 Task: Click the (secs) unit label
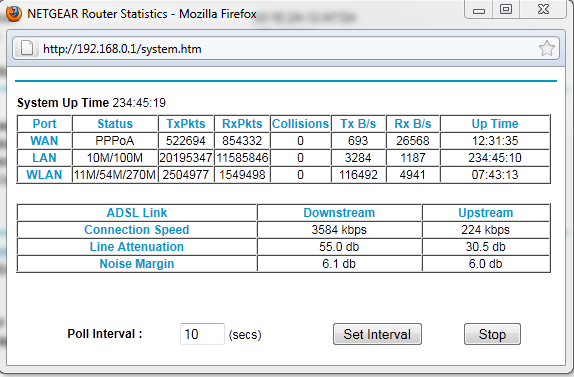(245, 335)
